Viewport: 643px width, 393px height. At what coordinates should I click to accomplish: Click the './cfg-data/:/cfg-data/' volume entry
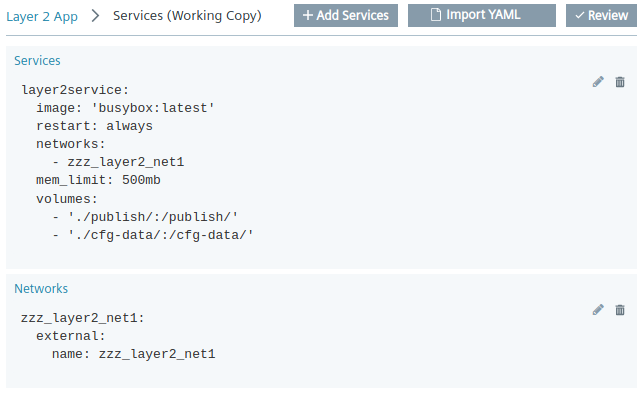pos(161,235)
